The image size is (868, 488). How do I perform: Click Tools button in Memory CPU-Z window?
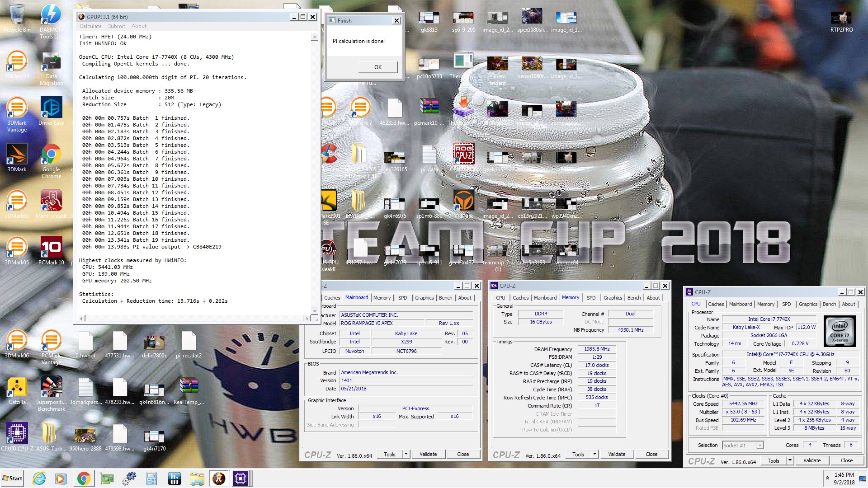coord(578,454)
